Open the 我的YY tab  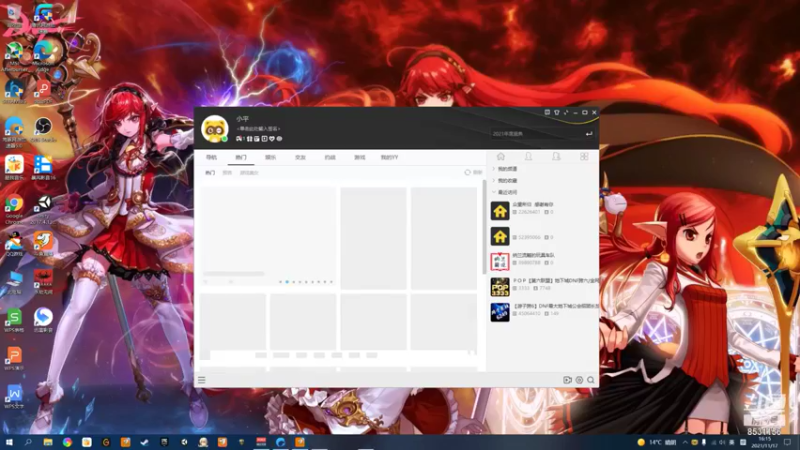point(389,157)
